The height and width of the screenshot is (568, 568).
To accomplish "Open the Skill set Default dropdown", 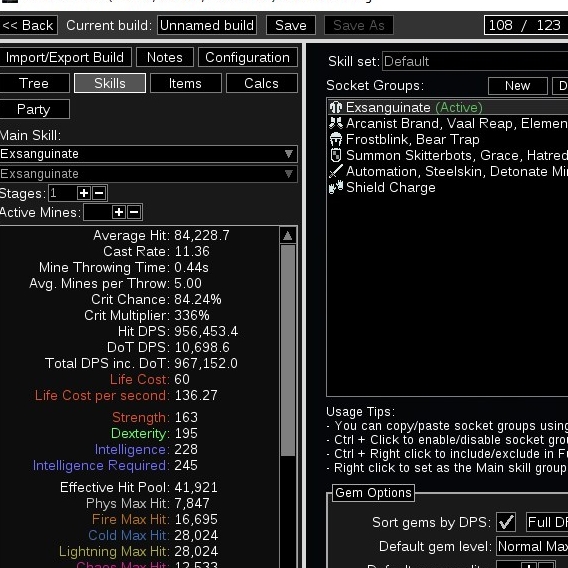I will click(475, 61).
